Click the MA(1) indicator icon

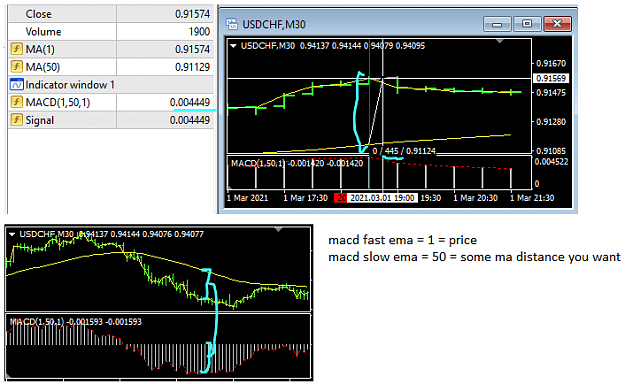(16, 49)
